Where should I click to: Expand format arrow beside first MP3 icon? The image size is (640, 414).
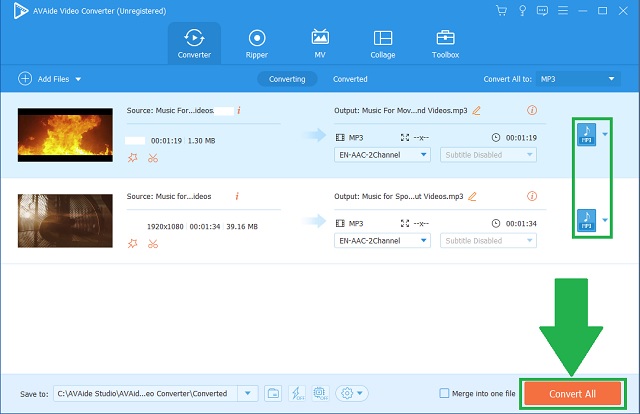tap(605, 134)
